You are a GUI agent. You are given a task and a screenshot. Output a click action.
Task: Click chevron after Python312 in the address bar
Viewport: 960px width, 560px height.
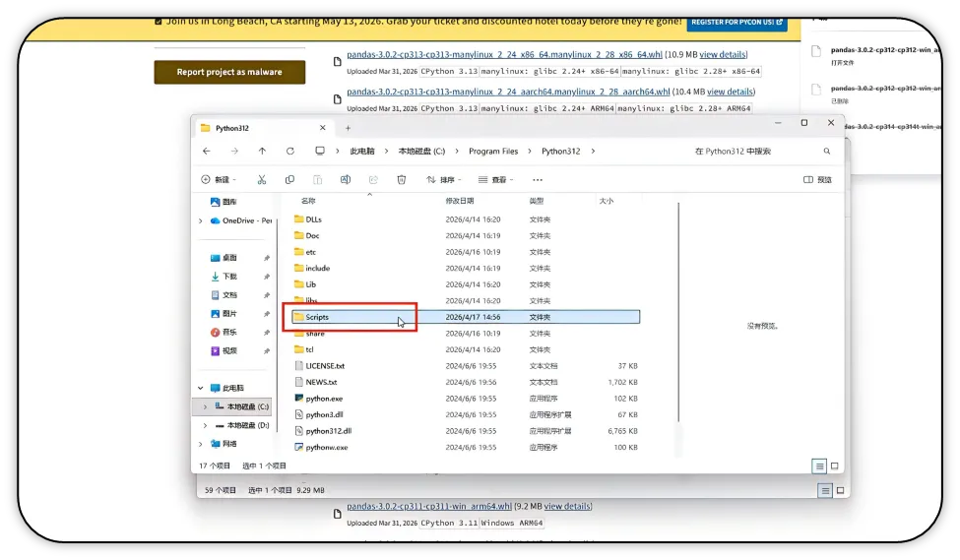pyautogui.click(x=593, y=152)
